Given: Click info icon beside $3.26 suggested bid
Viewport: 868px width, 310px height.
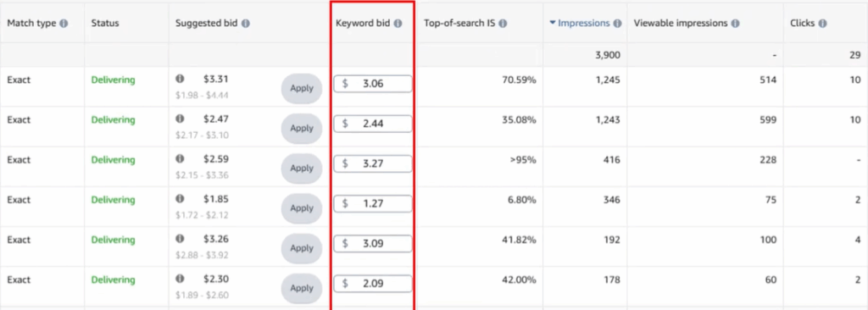Looking at the screenshot, I should [x=180, y=239].
